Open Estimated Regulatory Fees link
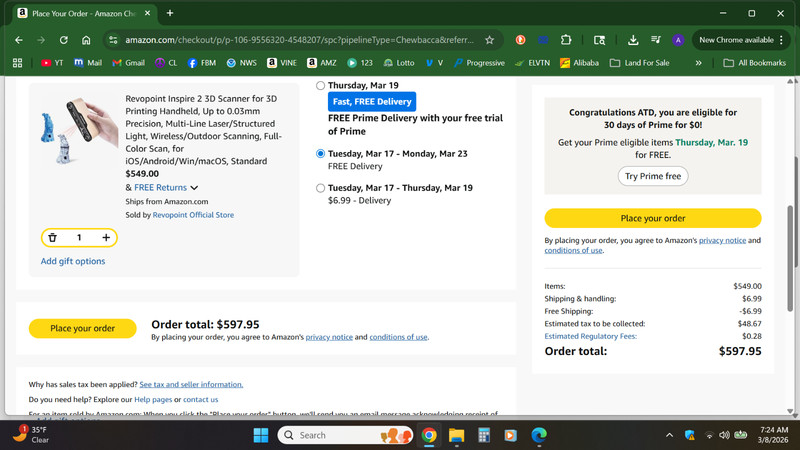This screenshot has height=450, width=800. coord(590,336)
